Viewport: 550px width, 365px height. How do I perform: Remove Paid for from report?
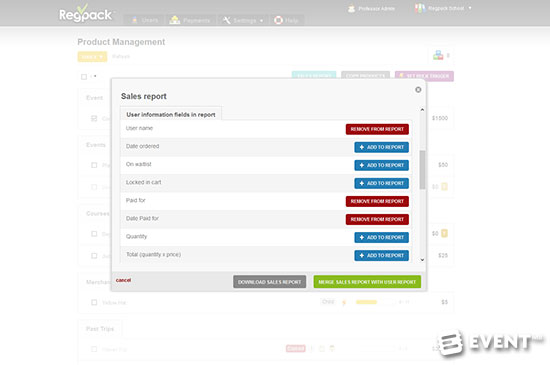377,201
